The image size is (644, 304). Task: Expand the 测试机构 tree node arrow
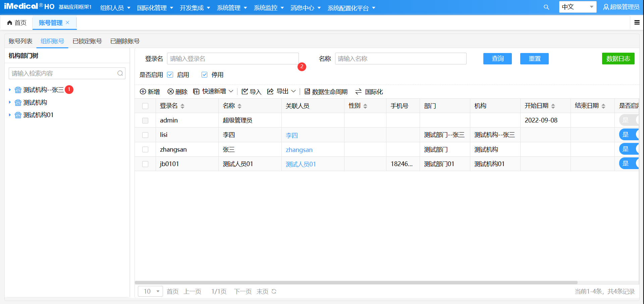(10, 102)
